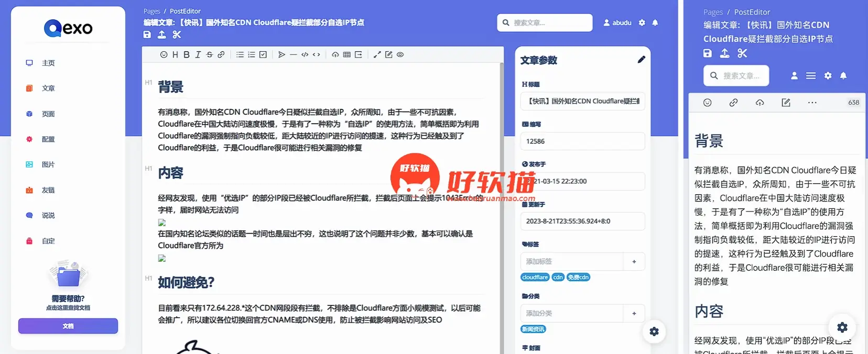Viewport: 868px width, 354px height.
Task: Click the 新闻资讯 category chip
Action: [x=533, y=329]
